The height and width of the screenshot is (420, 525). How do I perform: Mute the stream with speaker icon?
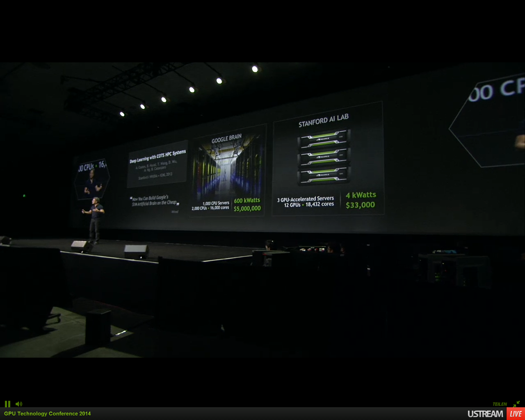point(19,404)
